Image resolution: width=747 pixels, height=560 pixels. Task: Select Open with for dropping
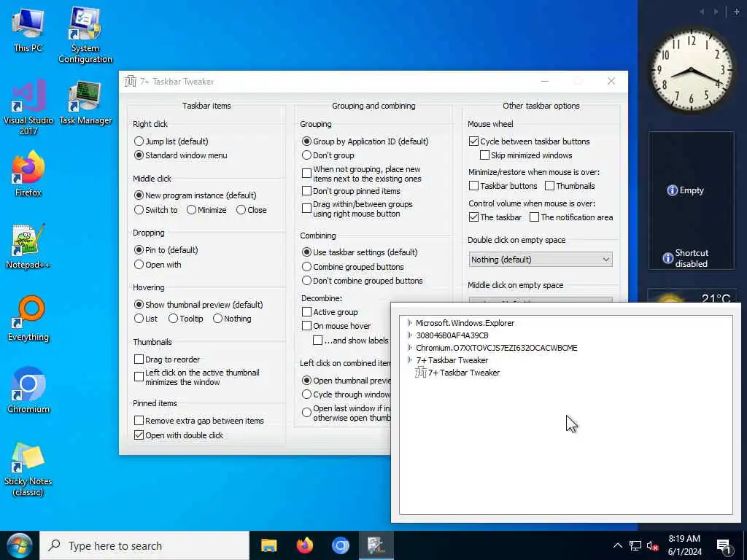139,265
